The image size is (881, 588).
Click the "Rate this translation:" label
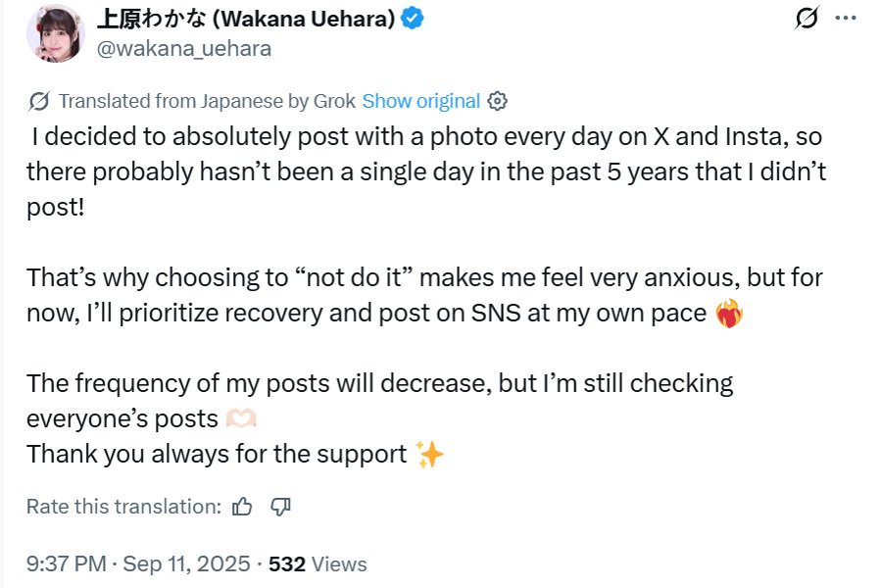click(x=123, y=507)
